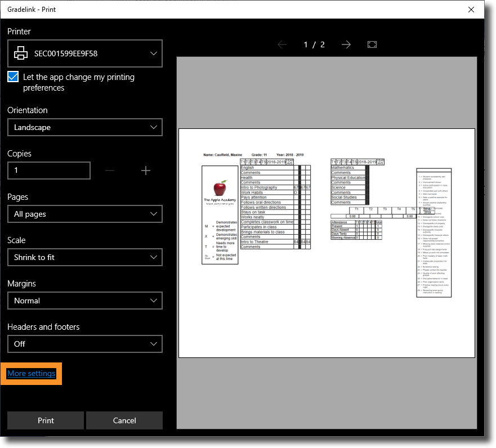Expand the Scale dropdown showing Shrink to fit
The image size is (496, 448).
click(x=85, y=257)
